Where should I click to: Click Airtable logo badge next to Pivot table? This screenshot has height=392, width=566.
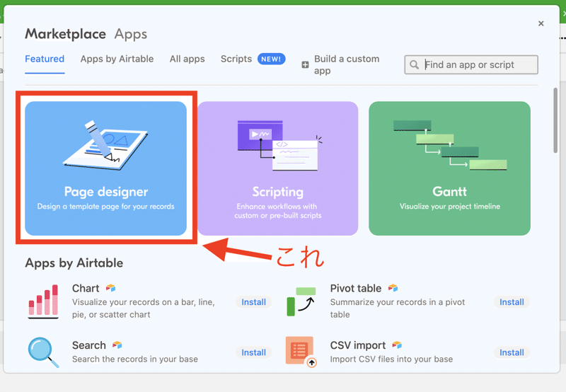click(393, 288)
